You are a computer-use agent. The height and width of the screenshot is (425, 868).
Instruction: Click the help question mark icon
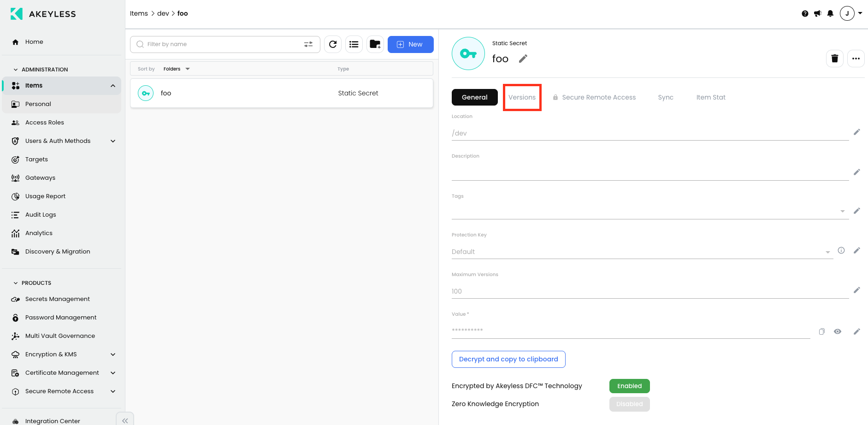[x=805, y=13]
